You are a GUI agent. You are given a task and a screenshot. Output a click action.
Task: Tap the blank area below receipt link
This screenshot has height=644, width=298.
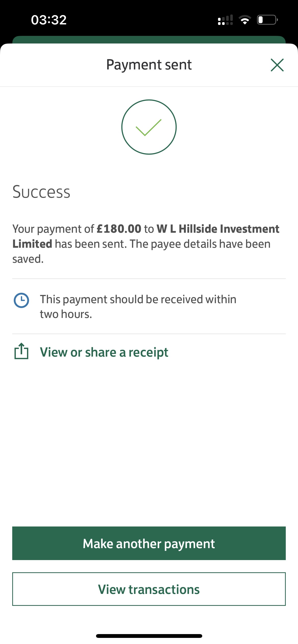(149, 445)
